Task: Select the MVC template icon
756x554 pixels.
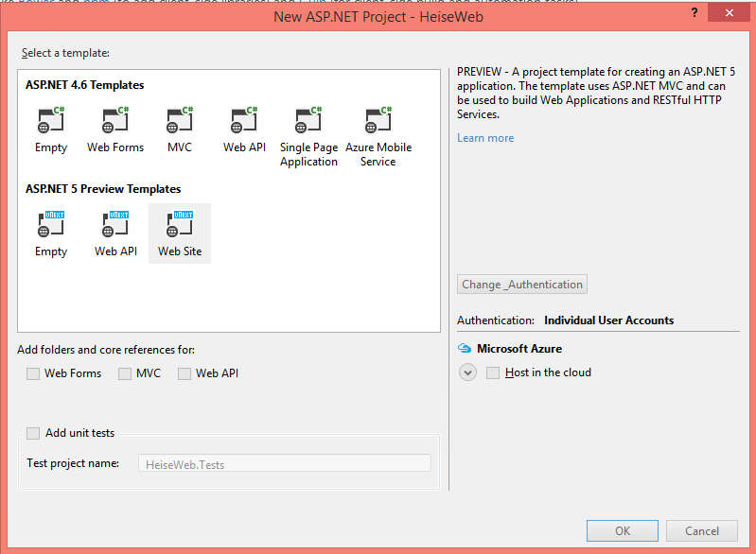Action: [x=180, y=120]
